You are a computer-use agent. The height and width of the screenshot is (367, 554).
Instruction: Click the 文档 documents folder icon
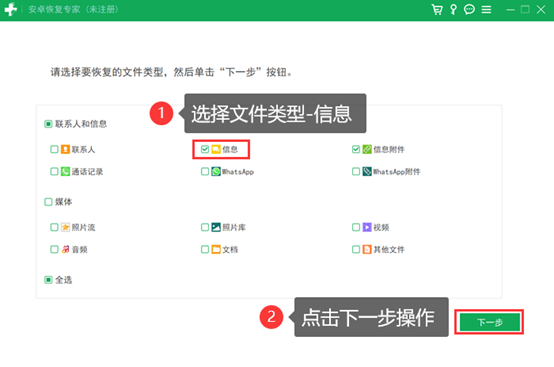click(x=216, y=249)
